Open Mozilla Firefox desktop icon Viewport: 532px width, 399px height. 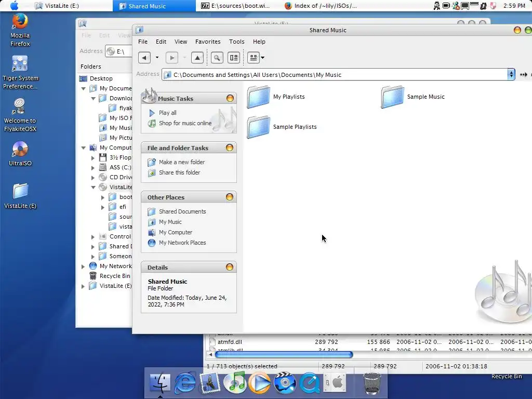point(20,31)
